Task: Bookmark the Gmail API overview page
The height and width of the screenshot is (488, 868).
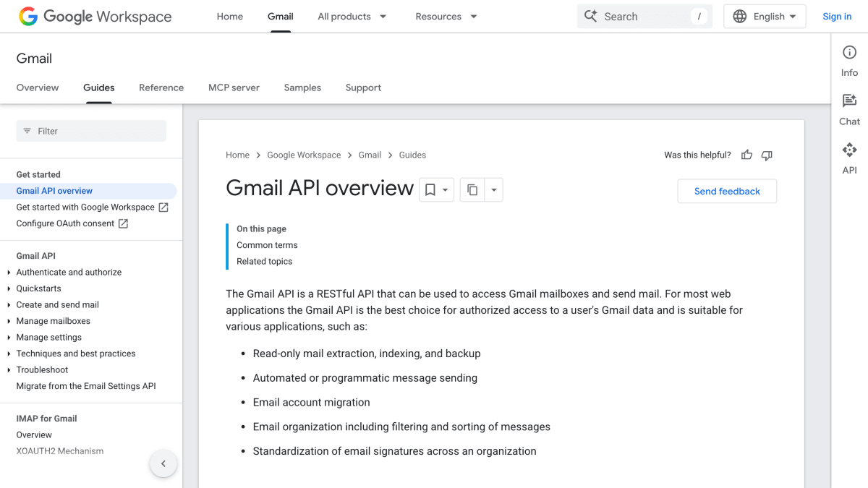Action: click(430, 190)
